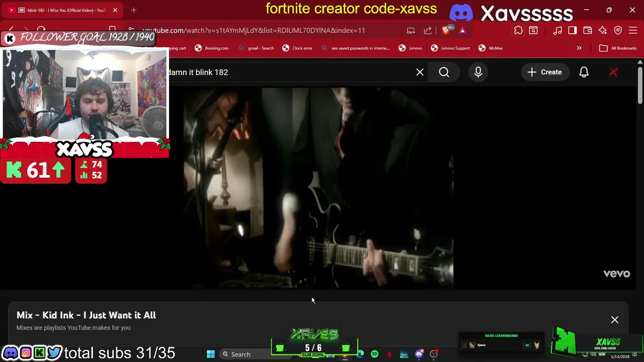Click the YouTube search magnifier button
The height and width of the screenshot is (362, 644).
pos(444,72)
